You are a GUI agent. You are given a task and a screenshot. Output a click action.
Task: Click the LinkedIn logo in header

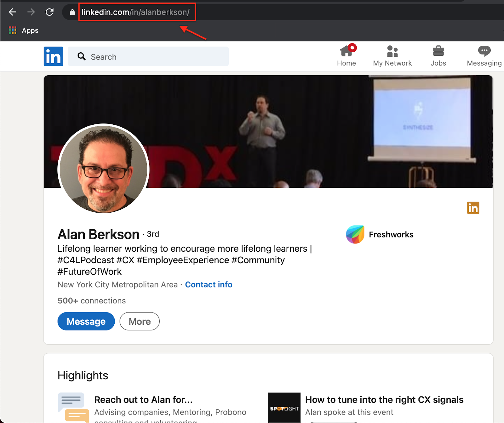pos(53,56)
